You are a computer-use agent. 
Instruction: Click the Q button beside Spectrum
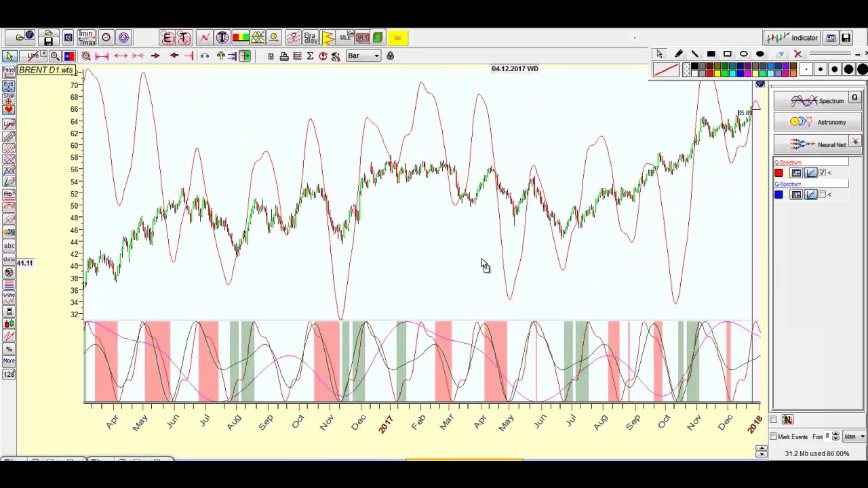[x=854, y=98]
